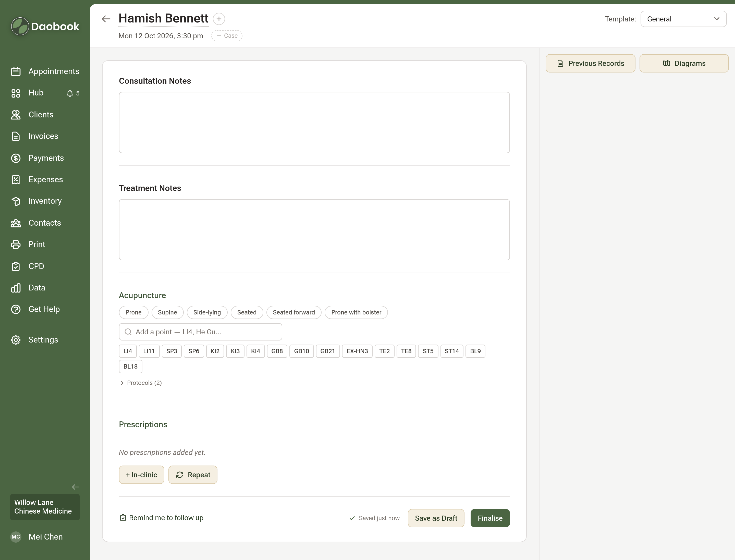Open the Template dropdown set to General

coord(683,19)
